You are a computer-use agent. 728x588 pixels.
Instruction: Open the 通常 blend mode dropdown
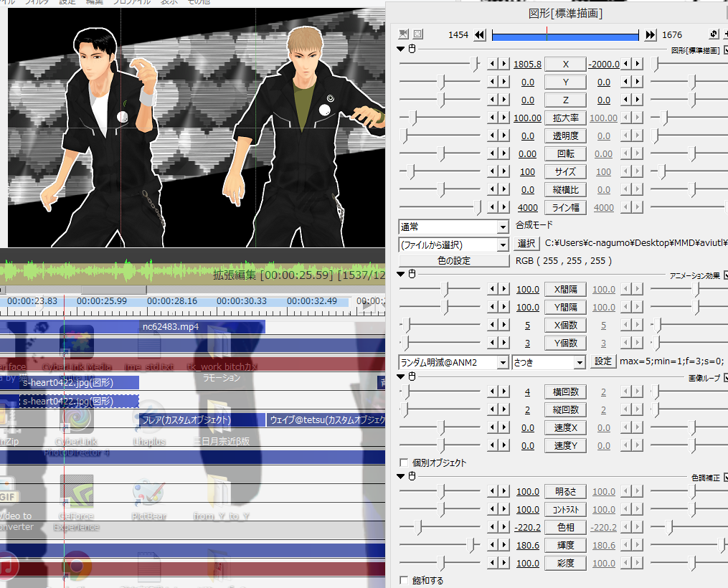(x=503, y=227)
